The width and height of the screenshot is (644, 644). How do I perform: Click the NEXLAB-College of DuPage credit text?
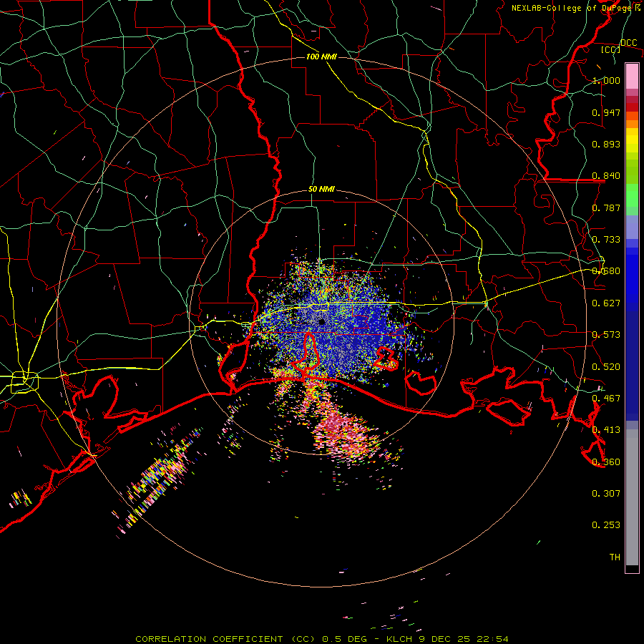tap(575, 8)
